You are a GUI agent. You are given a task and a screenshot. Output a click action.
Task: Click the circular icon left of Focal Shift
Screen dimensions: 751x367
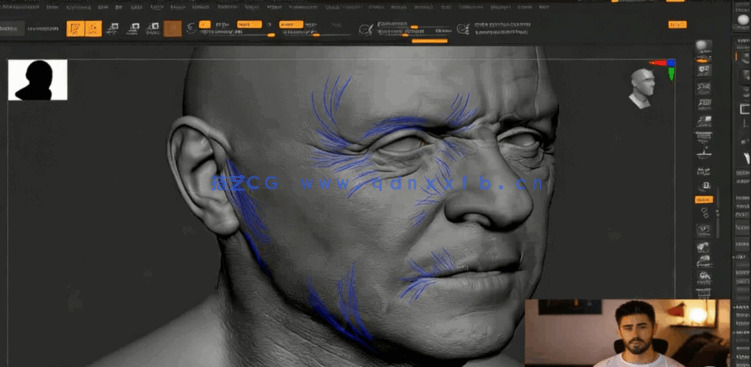click(x=366, y=29)
